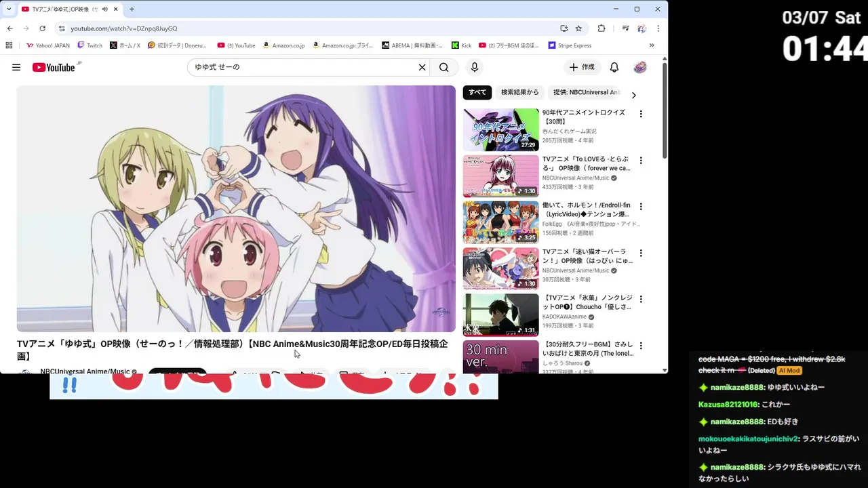Mute the tab using speaker icon
This screenshot has height=488, width=868.
pyautogui.click(x=104, y=9)
